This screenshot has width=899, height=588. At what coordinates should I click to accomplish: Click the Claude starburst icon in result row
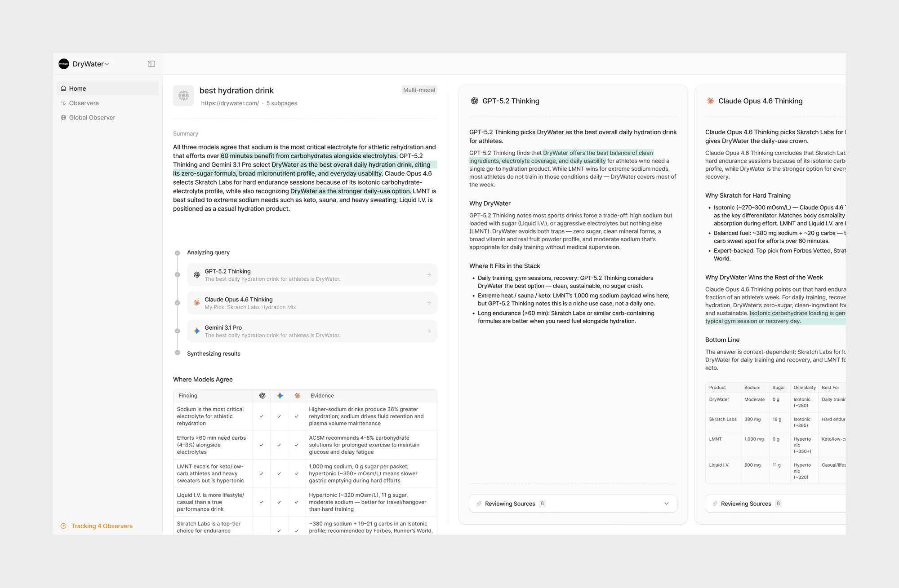click(197, 303)
